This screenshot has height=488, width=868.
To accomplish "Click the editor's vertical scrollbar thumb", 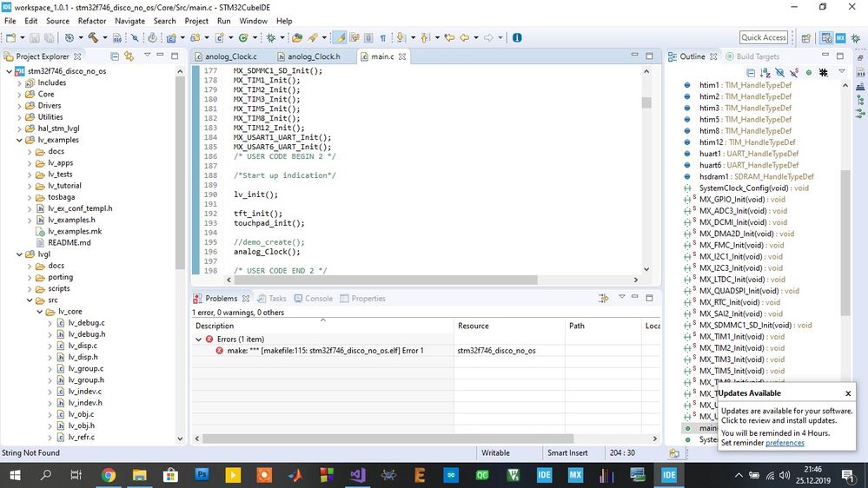I will pos(646,102).
